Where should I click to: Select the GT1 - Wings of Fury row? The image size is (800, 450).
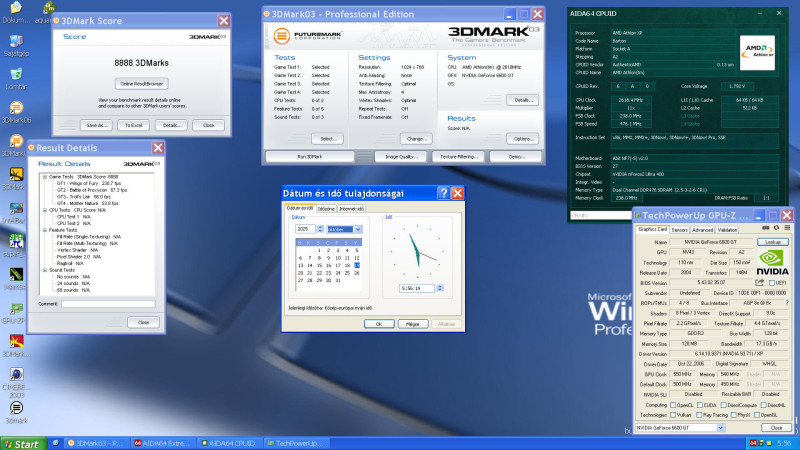(x=89, y=184)
